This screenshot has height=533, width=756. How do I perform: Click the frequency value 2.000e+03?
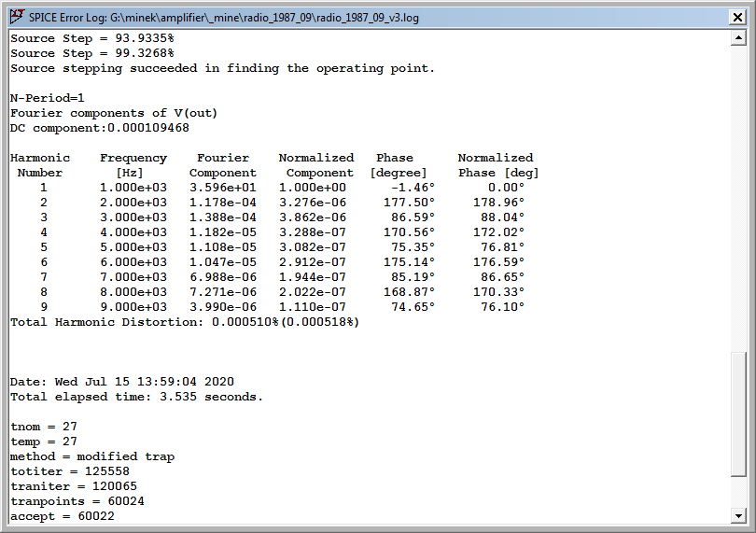tap(133, 203)
